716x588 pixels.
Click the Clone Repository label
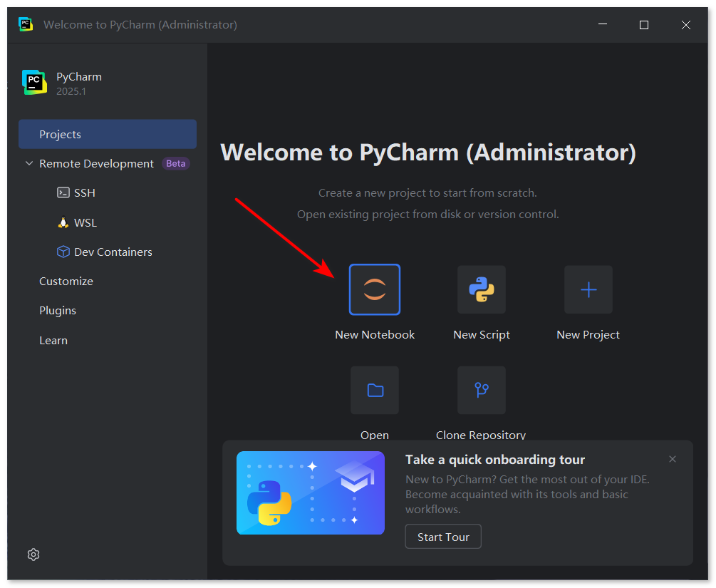pos(481,435)
